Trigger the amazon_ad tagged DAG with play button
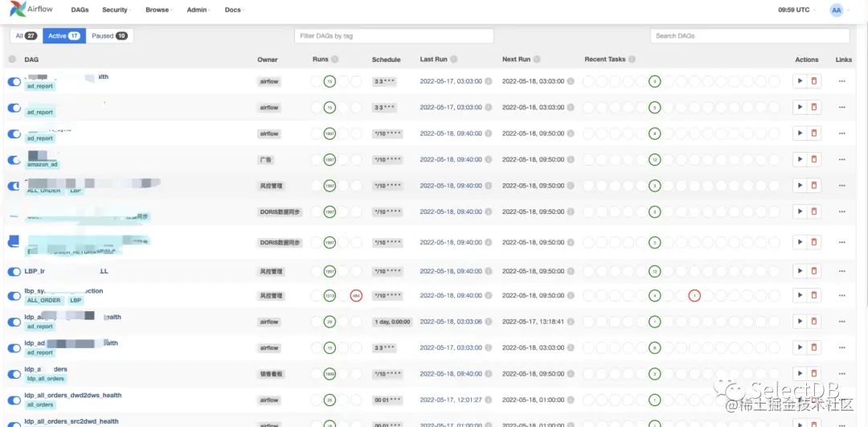Screen dimensions: 868x427 pyautogui.click(x=800, y=159)
